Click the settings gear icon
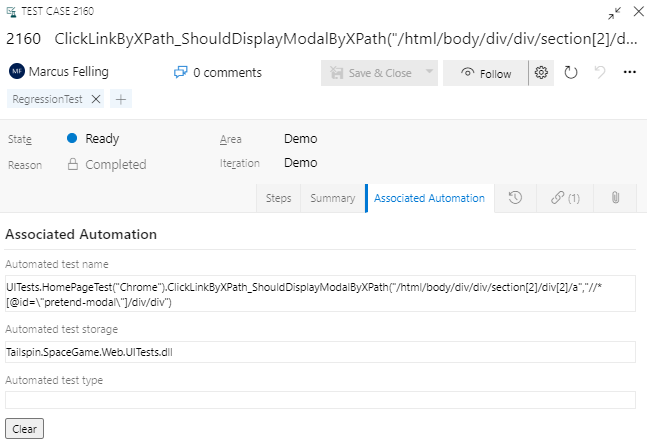 [542, 73]
